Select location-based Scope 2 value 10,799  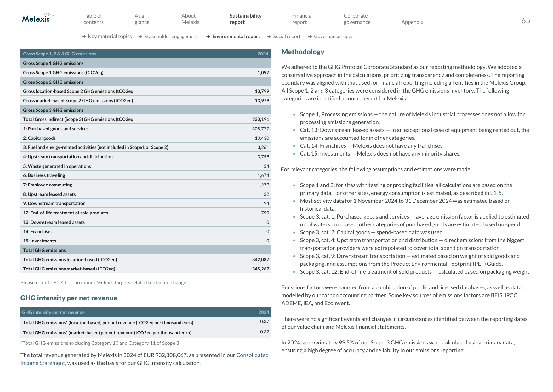tap(262, 91)
